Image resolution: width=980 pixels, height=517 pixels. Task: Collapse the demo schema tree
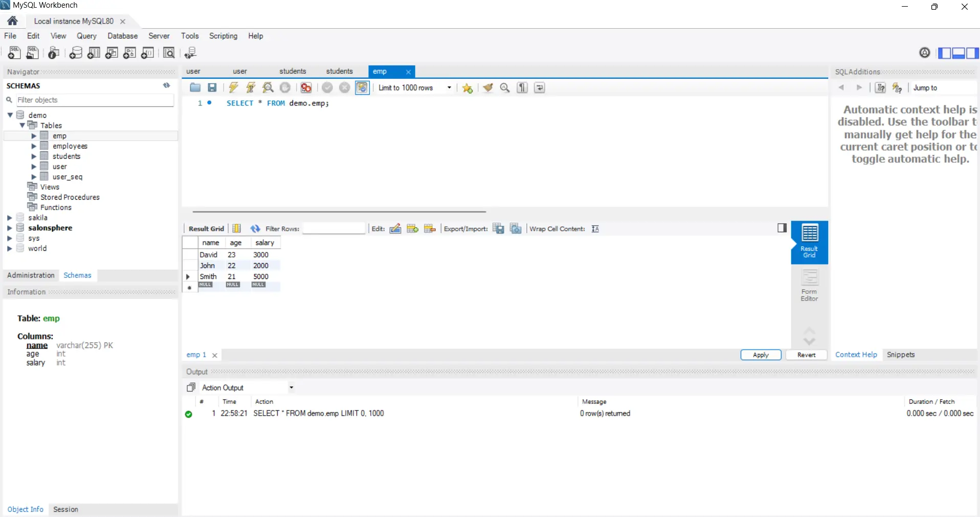pos(11,115)
